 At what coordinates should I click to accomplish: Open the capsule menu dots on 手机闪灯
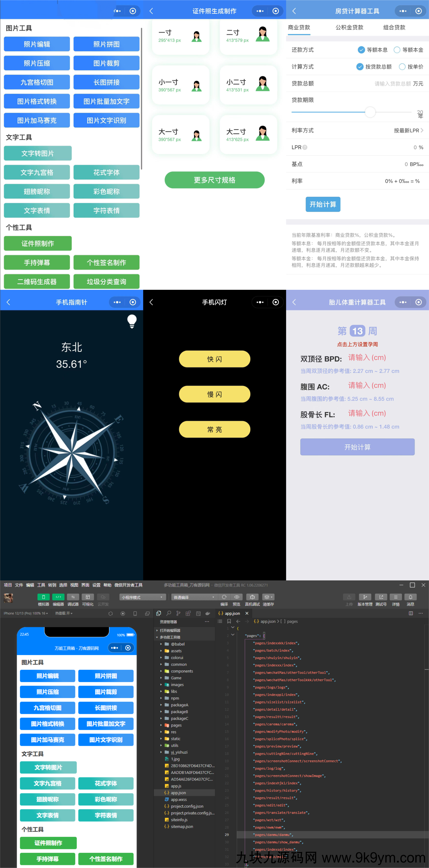[260, 302]
